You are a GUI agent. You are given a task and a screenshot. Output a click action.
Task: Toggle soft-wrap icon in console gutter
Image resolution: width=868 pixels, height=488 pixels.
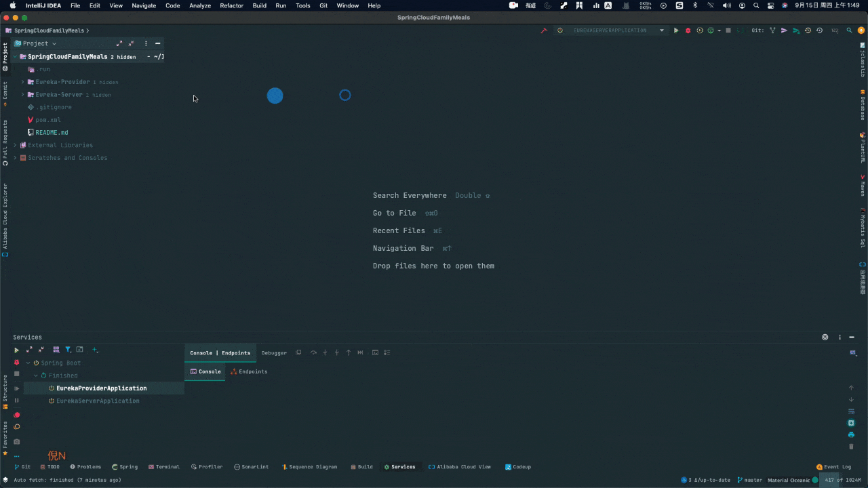click(852, 411)
